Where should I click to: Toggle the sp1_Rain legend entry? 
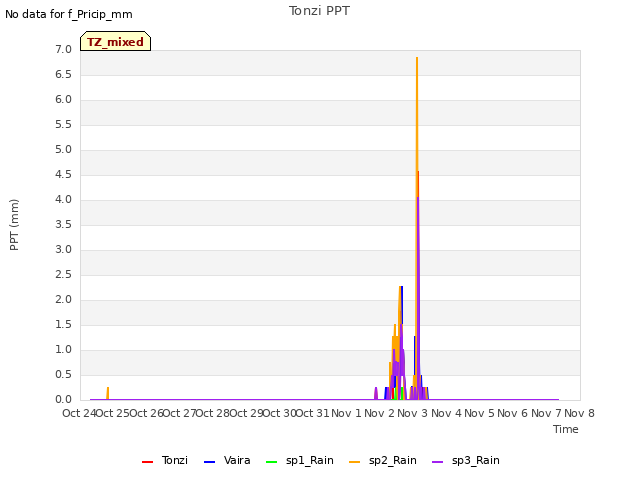pos(300,460)
